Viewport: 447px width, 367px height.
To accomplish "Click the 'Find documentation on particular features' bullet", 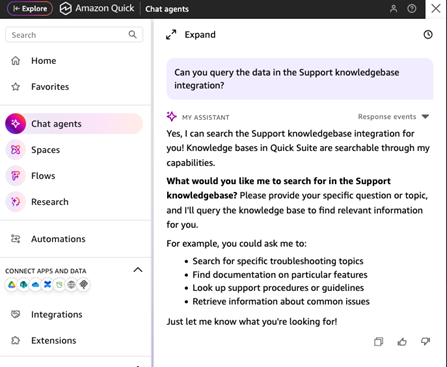I will pyautogui.click(x=280, y=275).
